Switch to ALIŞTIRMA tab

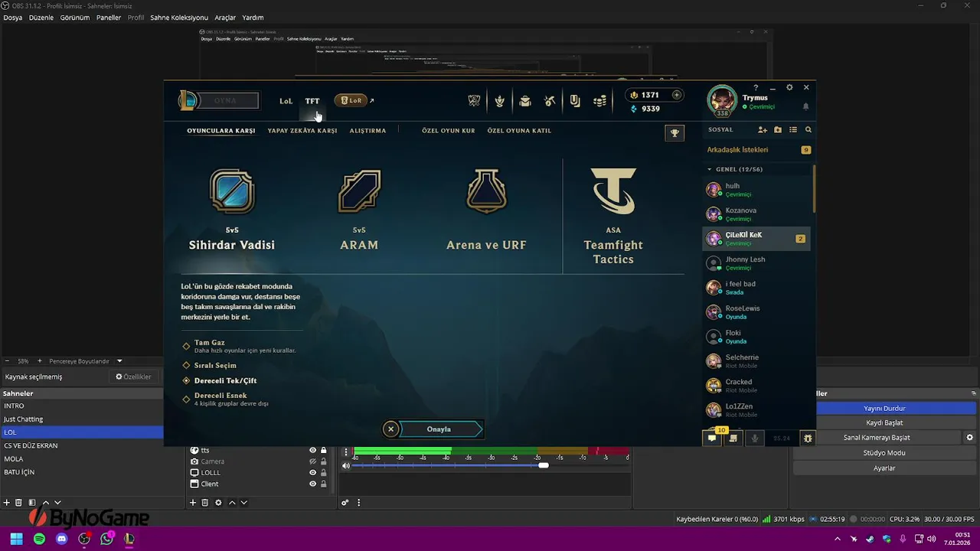click(x=367, y=131)
